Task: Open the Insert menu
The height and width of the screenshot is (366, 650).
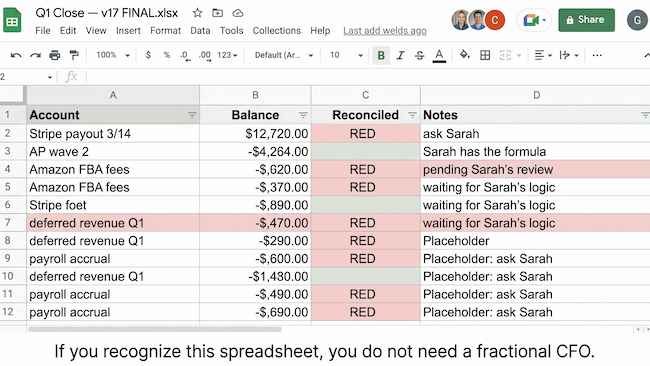Action: click(x=128, y=31)
